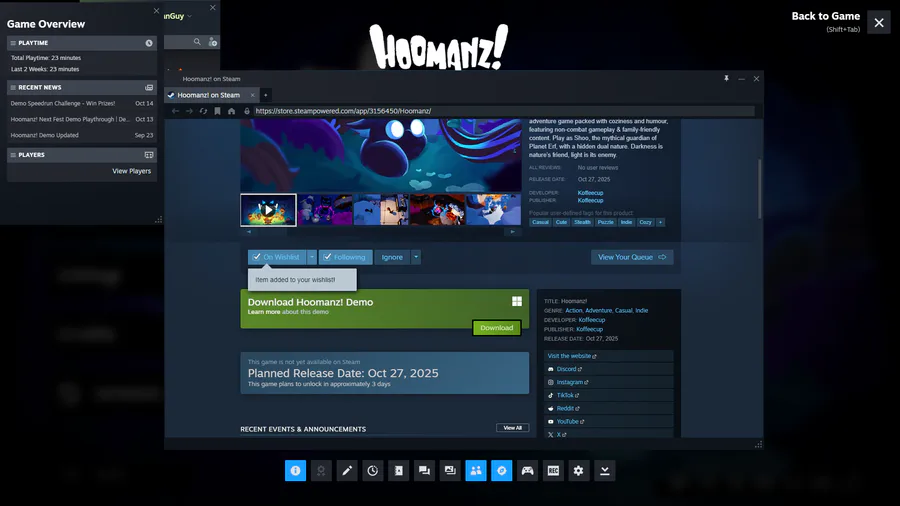Open a new browser tab

point(266,95)
